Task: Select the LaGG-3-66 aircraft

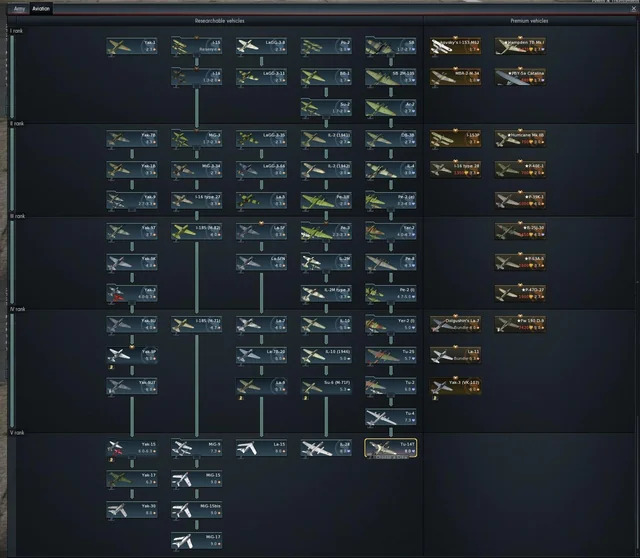Action: click(262, 170)
